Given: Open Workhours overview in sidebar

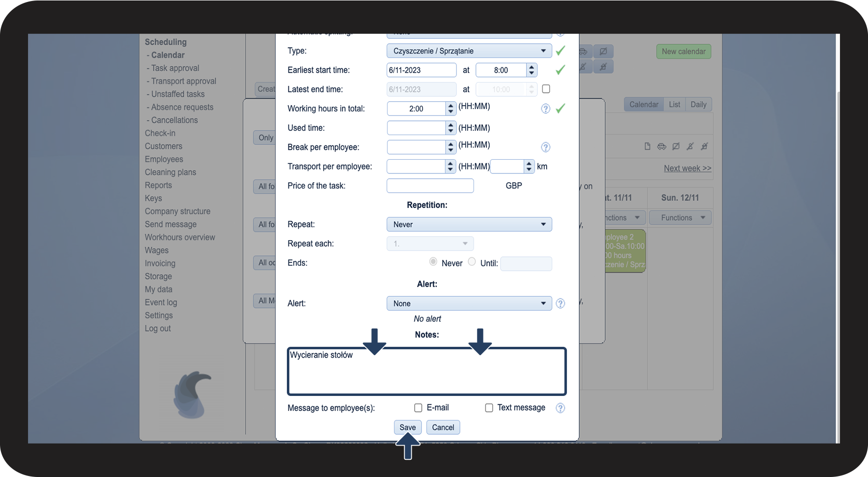Looking at the screenshot, I should [180, 237].
